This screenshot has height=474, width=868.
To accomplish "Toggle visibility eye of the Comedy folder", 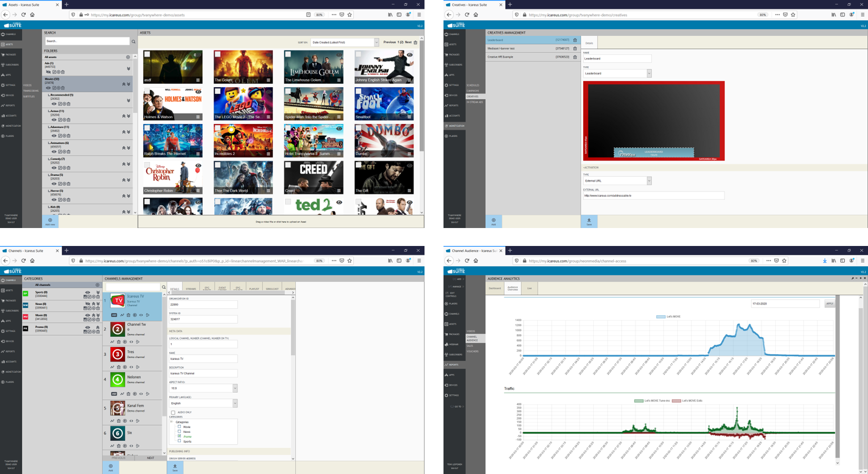I will (x=54, y=168).
